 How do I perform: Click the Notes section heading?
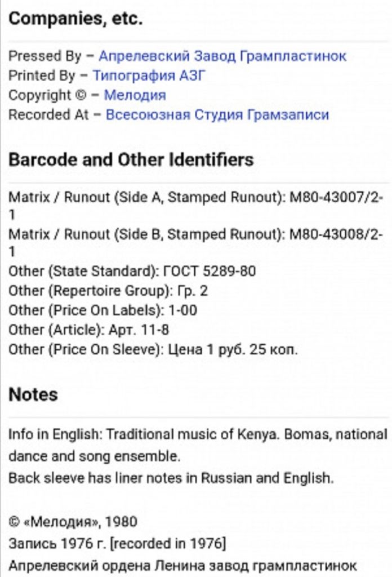tap(33, 394)
